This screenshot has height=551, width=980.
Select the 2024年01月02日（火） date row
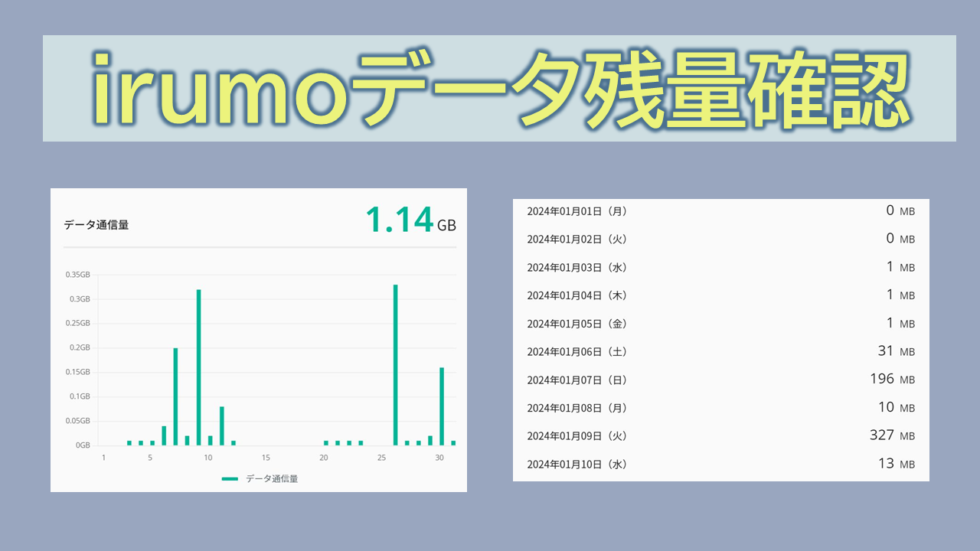(721, 239)
